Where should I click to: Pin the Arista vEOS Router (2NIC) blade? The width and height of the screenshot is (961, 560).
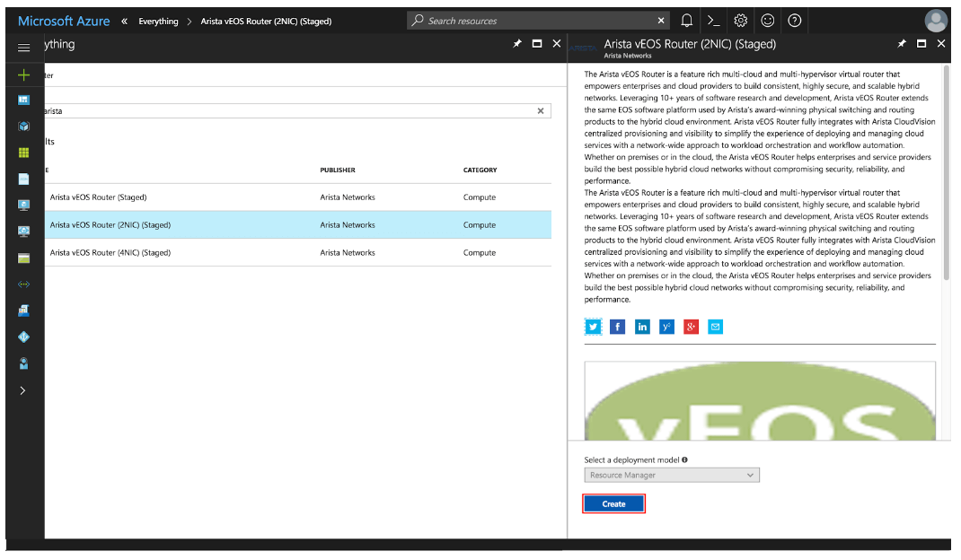coord(902,43)
